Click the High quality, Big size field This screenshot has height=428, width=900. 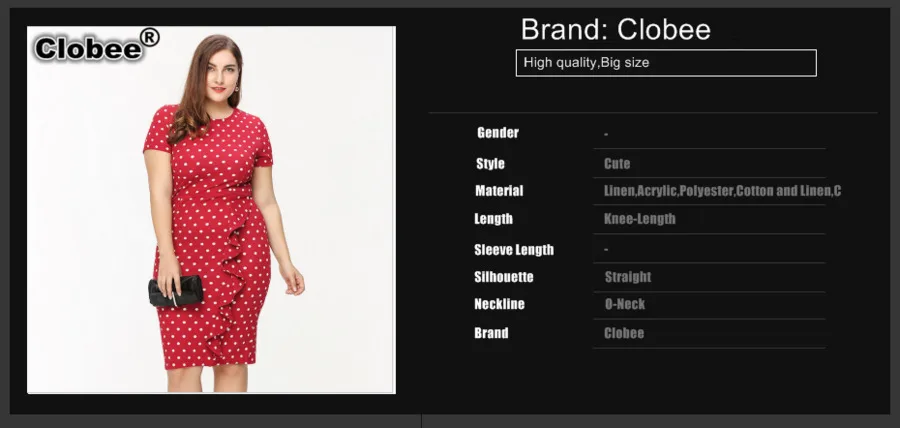point(666,63)
